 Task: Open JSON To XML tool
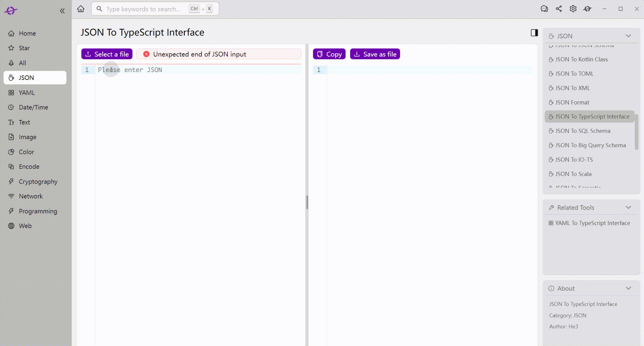pos(589,88)
